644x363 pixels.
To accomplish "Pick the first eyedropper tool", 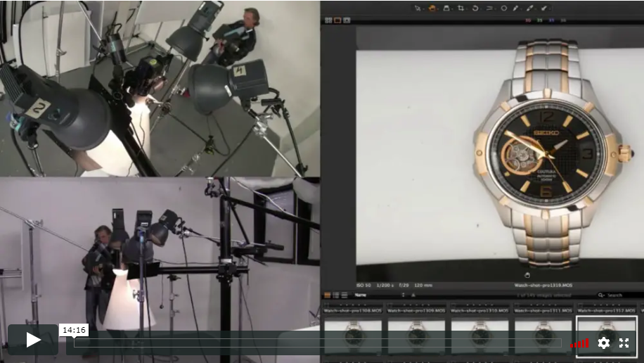I will click(x=516, y=8).
